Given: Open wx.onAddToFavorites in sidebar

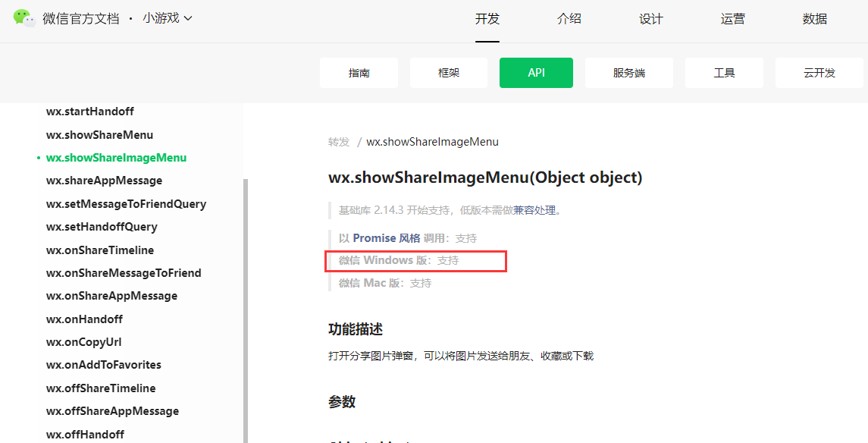Looking at the screenshot, I should pos(104,365).
